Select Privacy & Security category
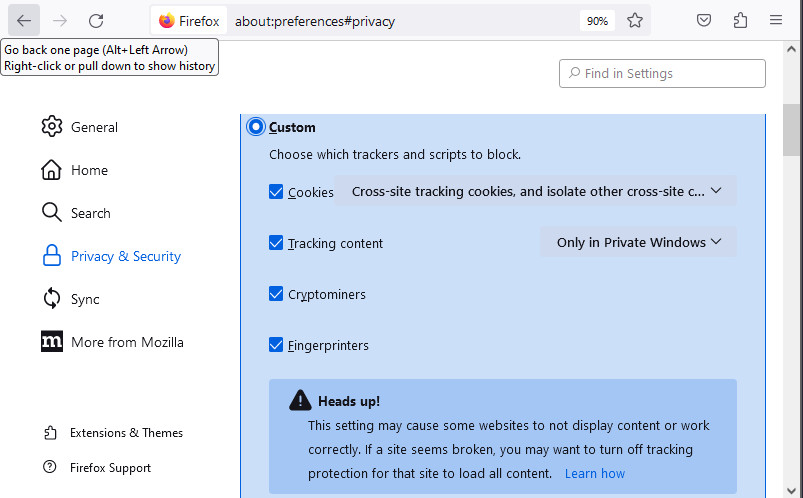This screenshot has width=803, height=498. [126, 256]
